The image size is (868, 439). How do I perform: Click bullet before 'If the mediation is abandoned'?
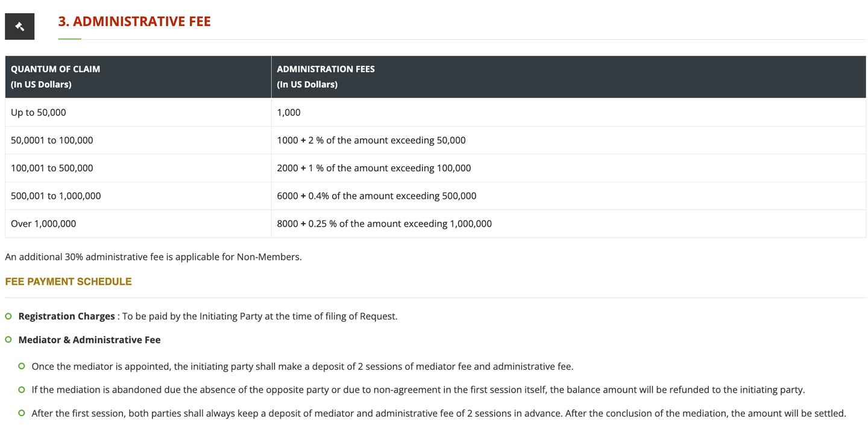22,390
